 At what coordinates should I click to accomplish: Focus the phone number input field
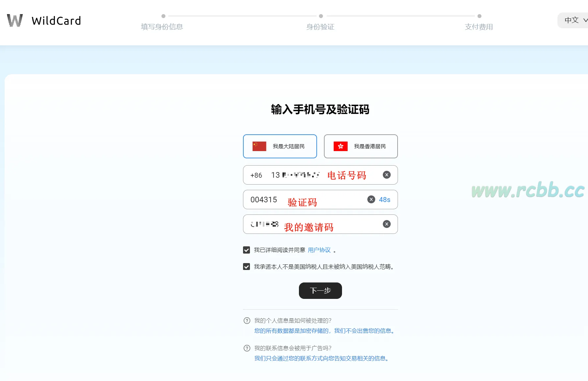coord(320,175)
